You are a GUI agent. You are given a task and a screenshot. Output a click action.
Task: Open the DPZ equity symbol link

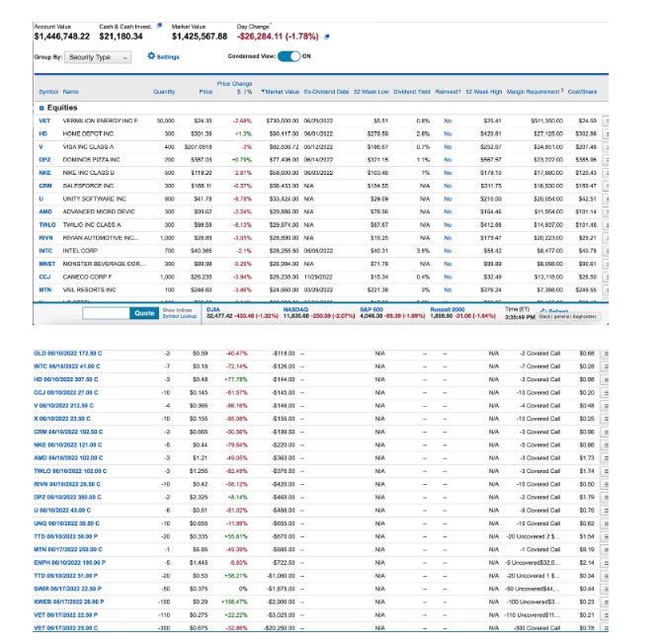44,160
